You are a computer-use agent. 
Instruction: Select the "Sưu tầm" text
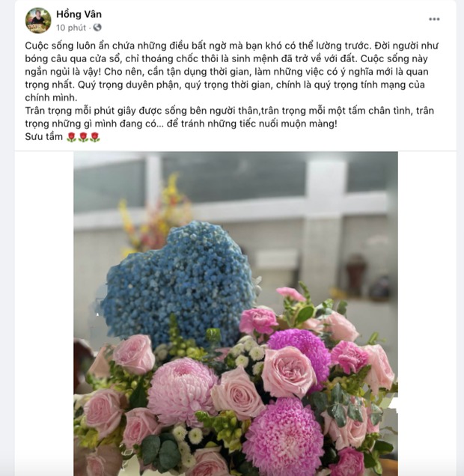coord(43,137)
